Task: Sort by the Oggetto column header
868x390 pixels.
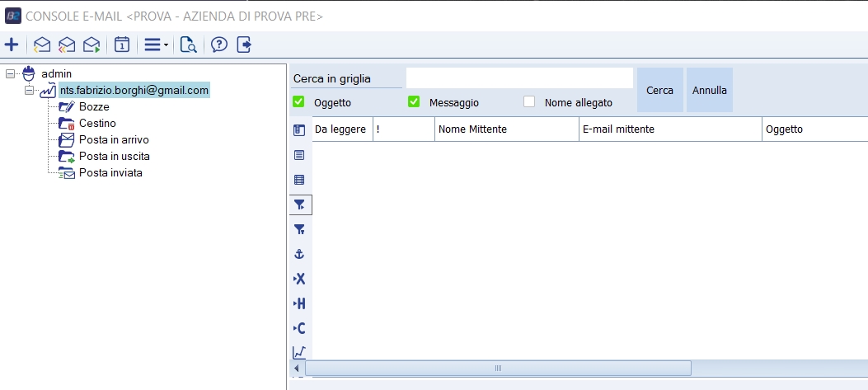Action: [x=815, y=129]
